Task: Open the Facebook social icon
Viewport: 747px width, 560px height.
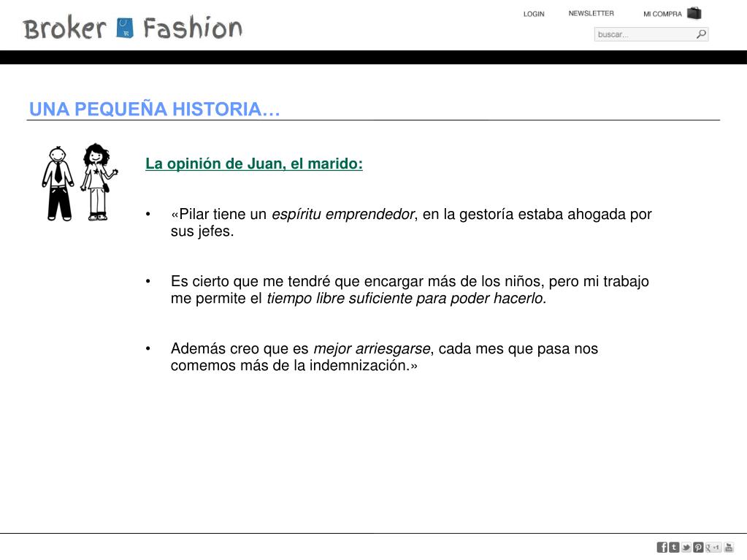Action: coord(662,547)
